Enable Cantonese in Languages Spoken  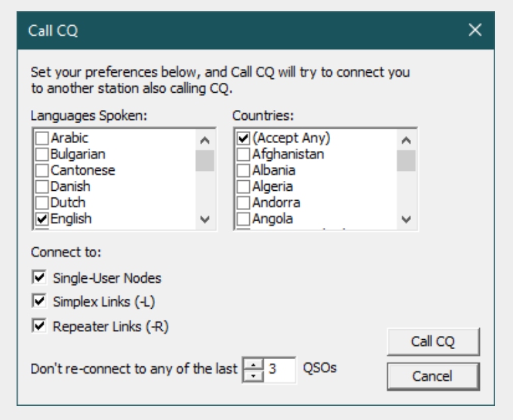(41, 170)
